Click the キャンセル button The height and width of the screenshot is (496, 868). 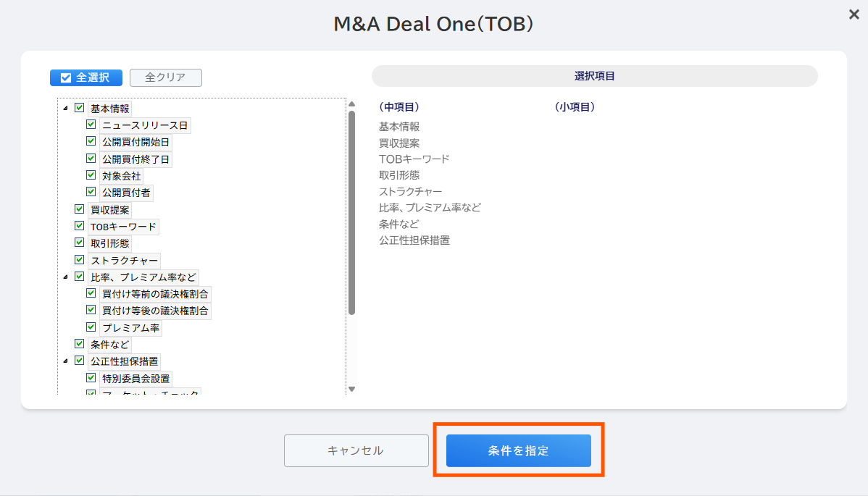[x=356, y=450]
